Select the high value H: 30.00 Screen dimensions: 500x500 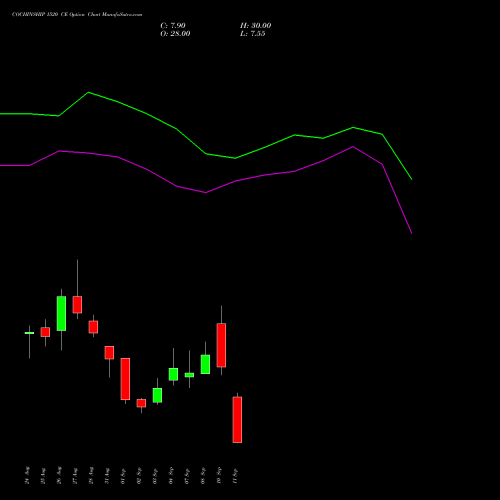(x=255, y=26)
